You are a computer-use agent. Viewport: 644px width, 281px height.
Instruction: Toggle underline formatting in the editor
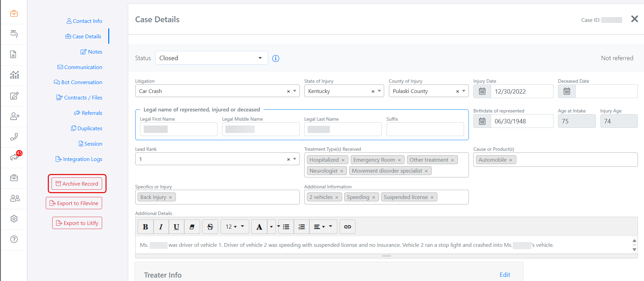pyautogui.click(x=176, y=227)
